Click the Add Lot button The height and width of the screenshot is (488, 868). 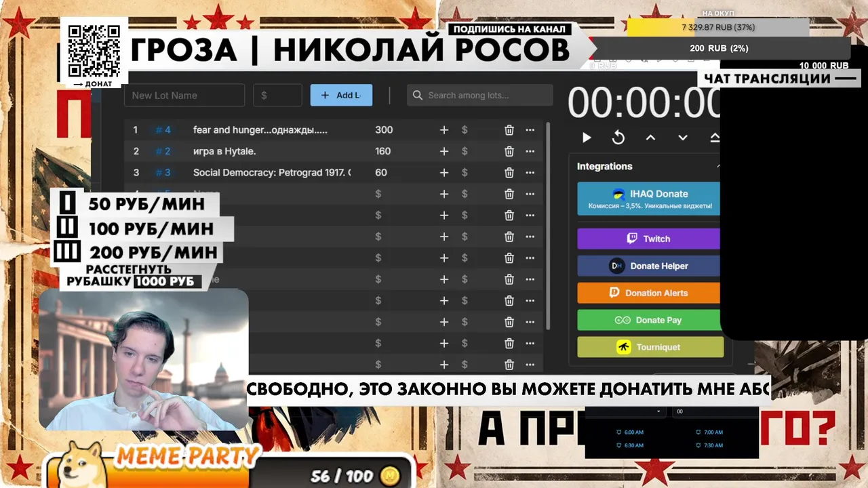pyautogui.click(x=341, y=95)
